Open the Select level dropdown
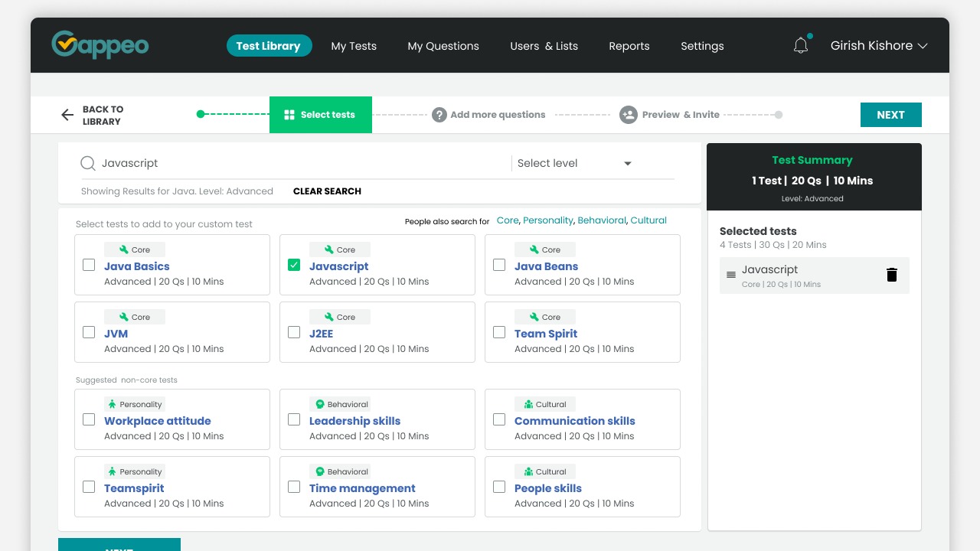The height and width of the screenshot is (551, 980). [x=574, y=163]
